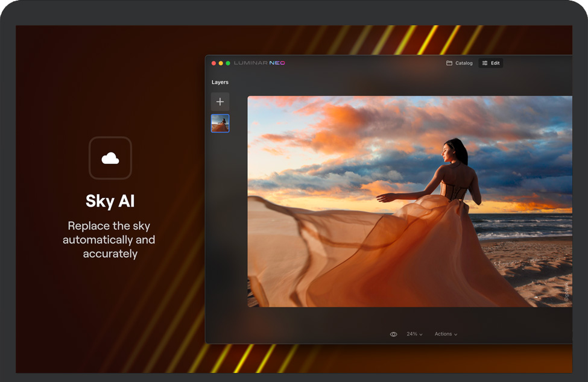Click the 'Replace the sky automatically' description
Image resolution: width=588 pixels, height=382 pixels.
[110, 240]
